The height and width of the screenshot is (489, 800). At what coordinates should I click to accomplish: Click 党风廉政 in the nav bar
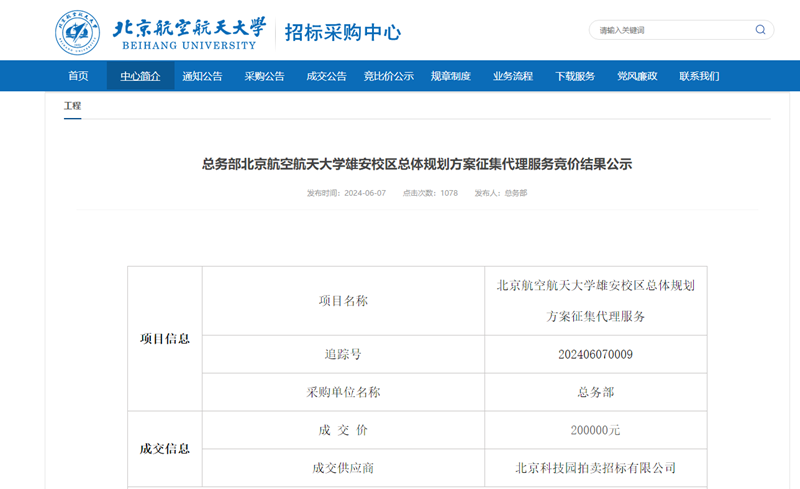click(x=637, y=76)
